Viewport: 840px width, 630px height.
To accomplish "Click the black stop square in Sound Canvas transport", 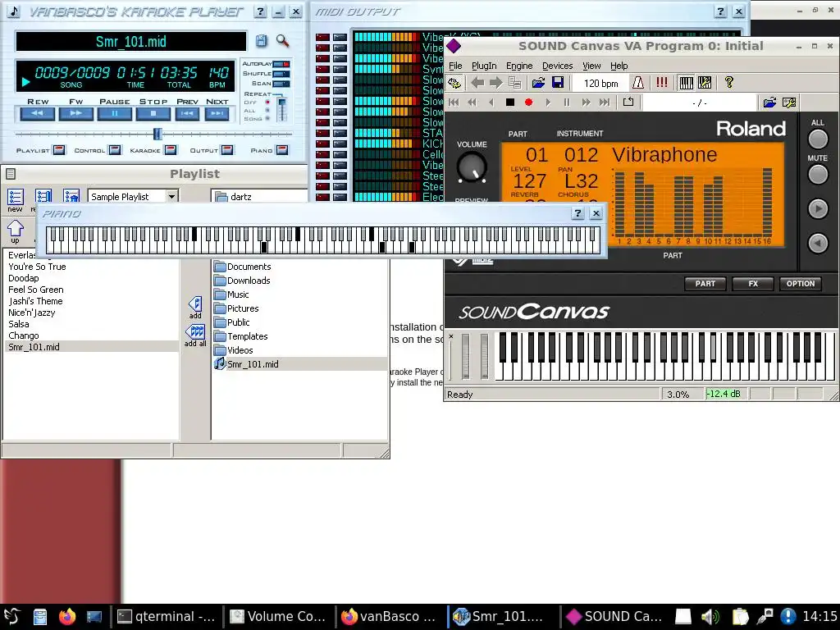I will (510, 103).
